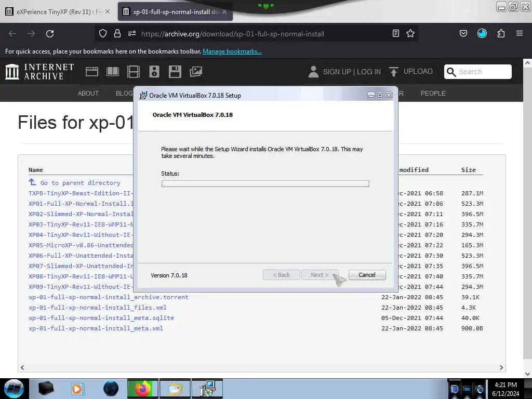Image resolution: width=532 pixels, height=399 pixels.
Task: Click the right arrow of horizontal scrollbar
Action: tap(501, 367)
